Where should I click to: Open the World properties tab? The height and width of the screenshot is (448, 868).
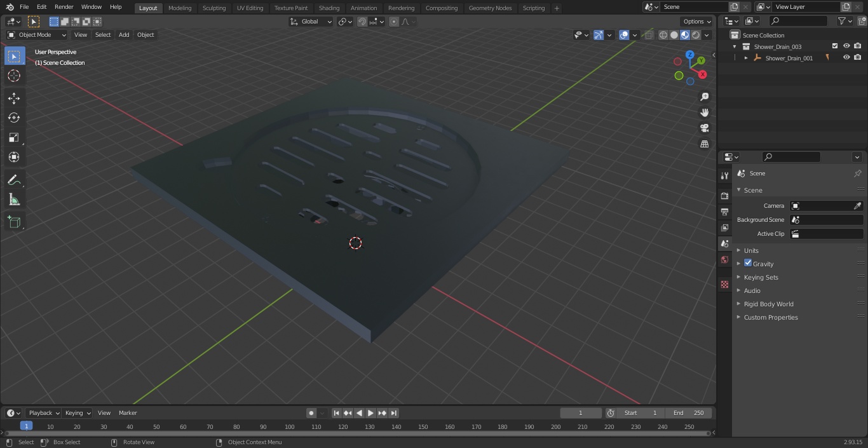click(x=724, y=260)
